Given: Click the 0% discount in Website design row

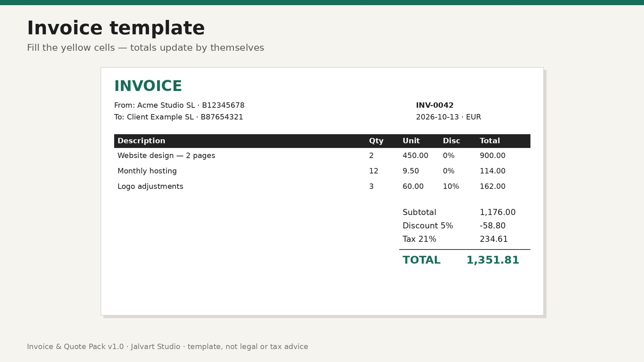Looking at the screenshot, I should [x=449, y=156].
